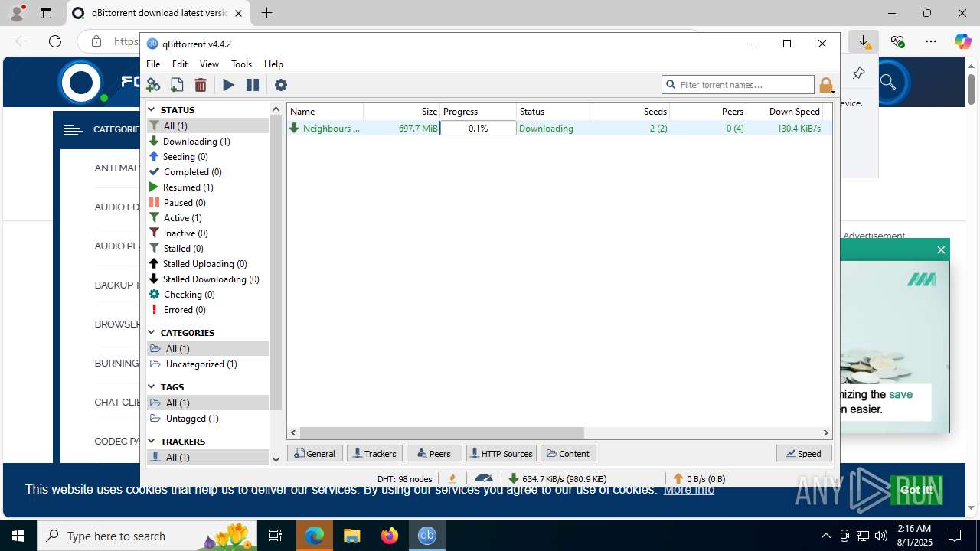980x551 pixels.
Task: Open the Tools menu
Action: point(241,64)
